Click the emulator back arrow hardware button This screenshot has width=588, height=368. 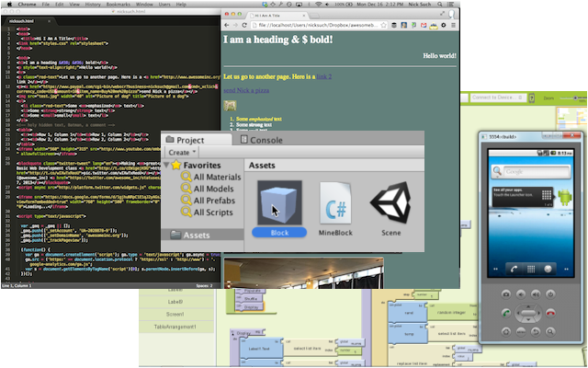pyautogui.click(x=536, y=331)
